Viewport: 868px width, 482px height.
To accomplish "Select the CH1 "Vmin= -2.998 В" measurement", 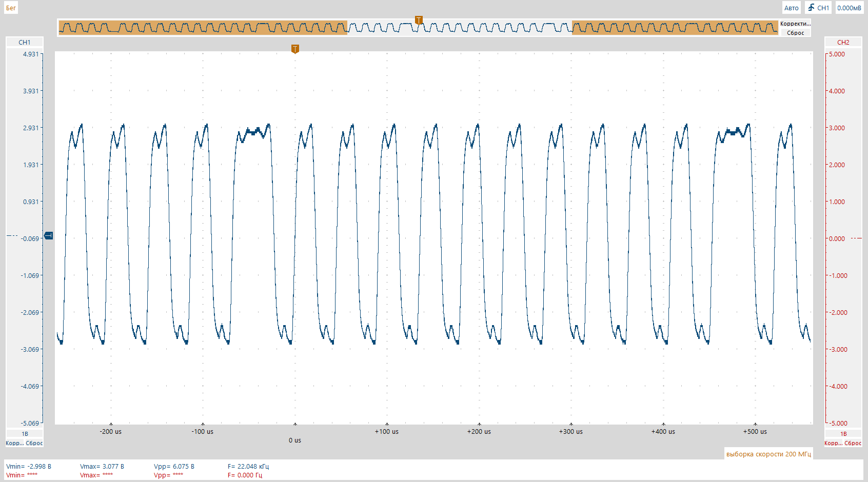I will click(29, 466).
